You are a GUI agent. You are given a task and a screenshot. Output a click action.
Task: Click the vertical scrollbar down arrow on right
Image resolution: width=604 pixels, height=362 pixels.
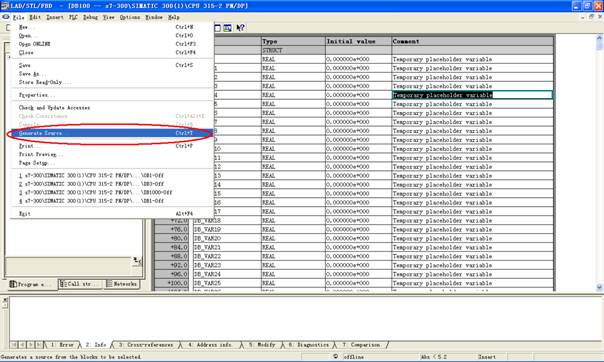click(x=599, y=287)
